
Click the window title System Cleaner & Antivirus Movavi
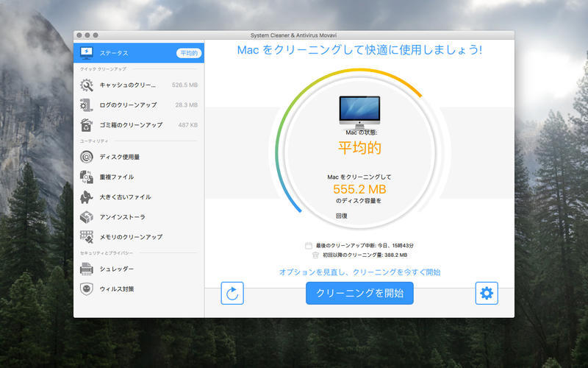[293, 35]
